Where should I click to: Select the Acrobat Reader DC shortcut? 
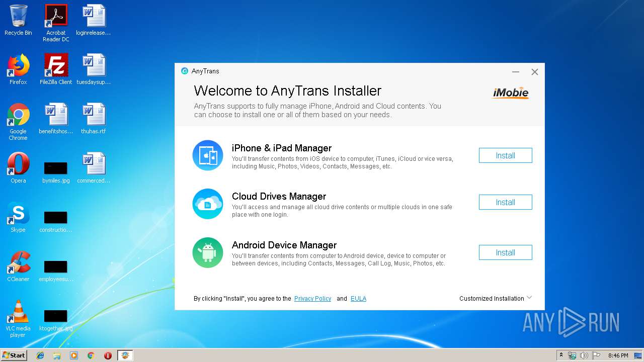tap(56, 23)
